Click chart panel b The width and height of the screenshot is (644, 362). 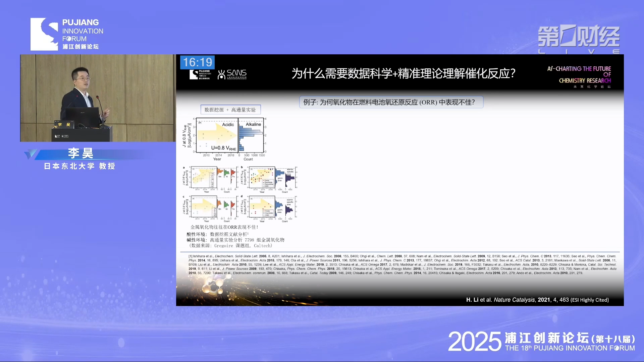pos(269,179)
